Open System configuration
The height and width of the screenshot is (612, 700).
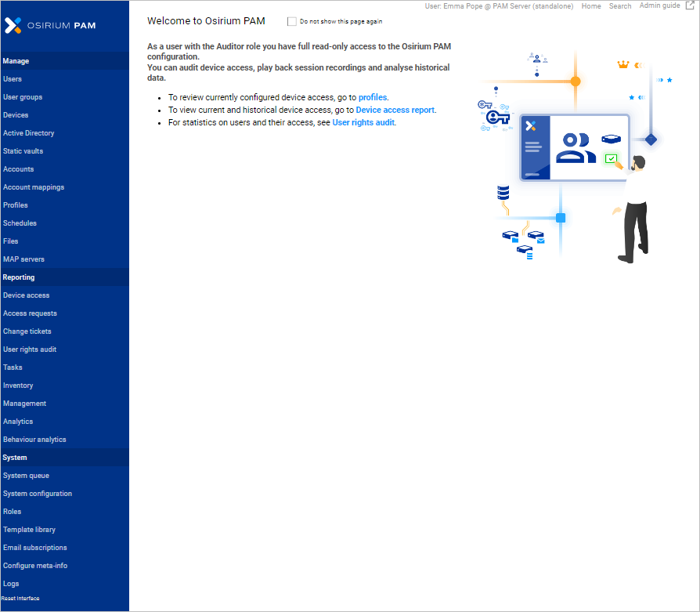[37, 493]
